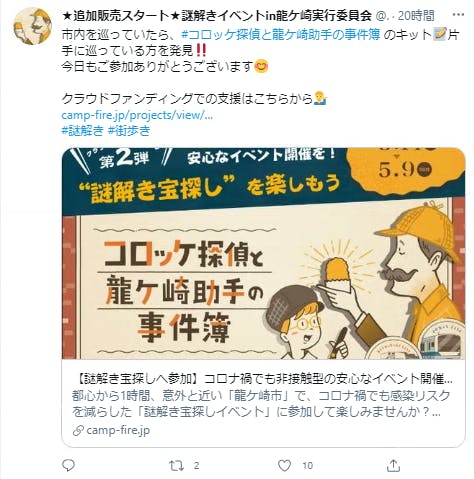Viewport: 474px width, 479px height.
Task: Open the three-dot more options menu
Action: [457, 15]
